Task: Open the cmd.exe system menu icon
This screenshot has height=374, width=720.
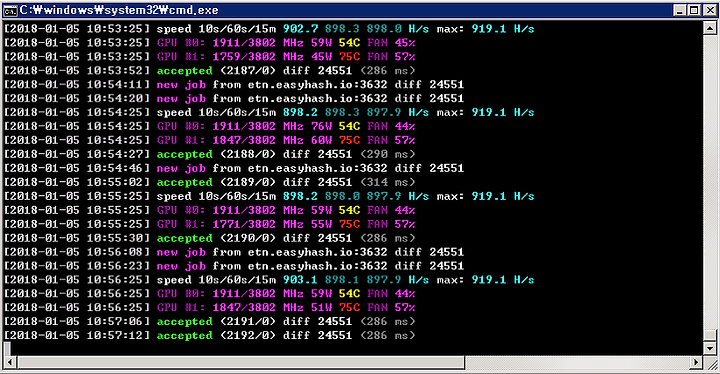Action: tap(10, 10)
